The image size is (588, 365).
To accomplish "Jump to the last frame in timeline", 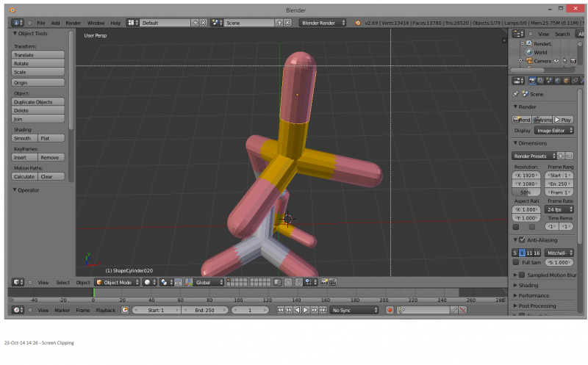I will tap(323, 311).
